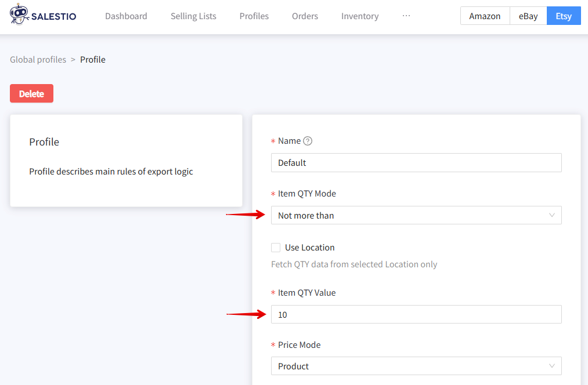Open the Inventory section
The width and height of the screenshot is (588, 385).
tap(360, 16)
